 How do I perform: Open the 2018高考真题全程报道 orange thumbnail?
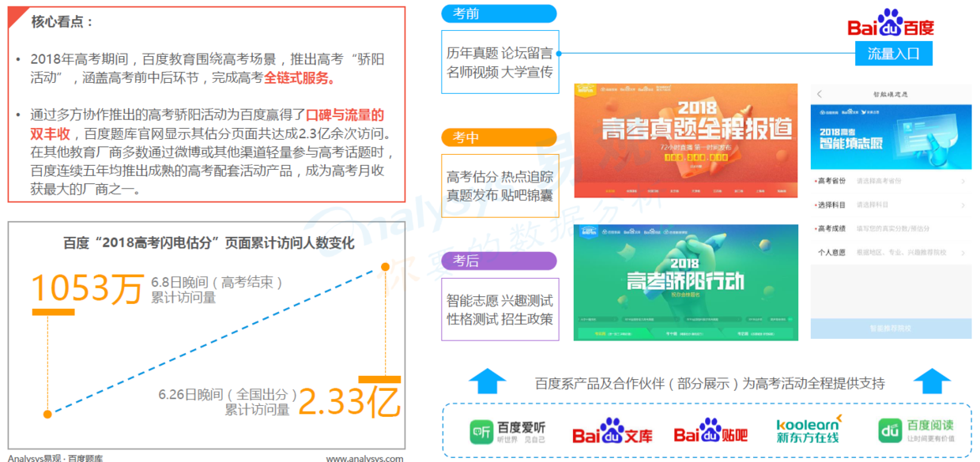coord(686,139)
